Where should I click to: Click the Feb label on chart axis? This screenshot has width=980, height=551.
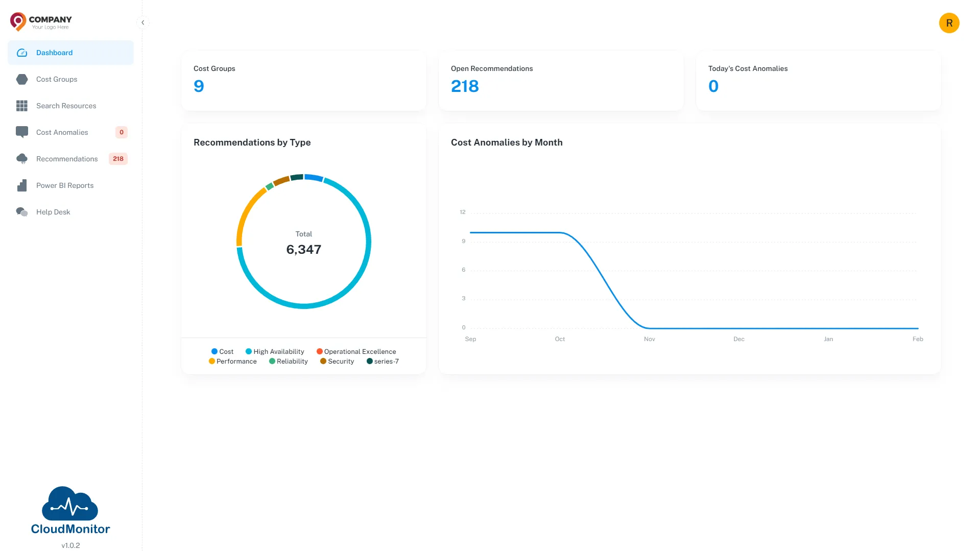tap(918, 339)
